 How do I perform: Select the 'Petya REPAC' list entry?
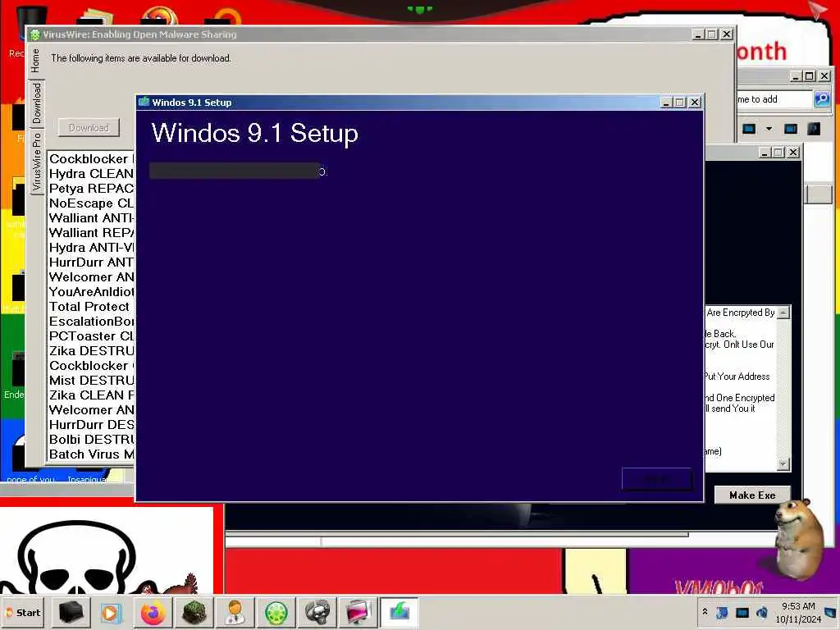click(x=91, y=189)
